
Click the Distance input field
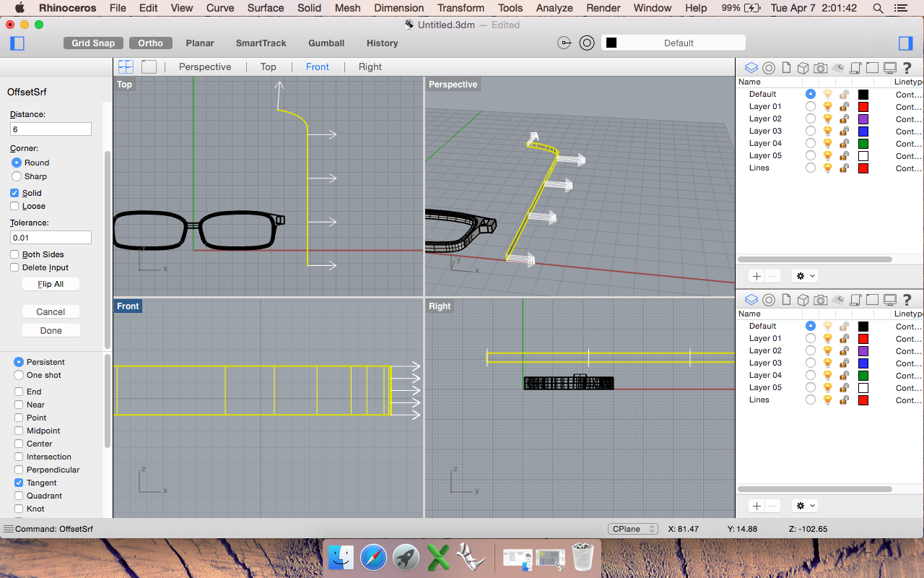pyautogui.click(x=51, y=129)
